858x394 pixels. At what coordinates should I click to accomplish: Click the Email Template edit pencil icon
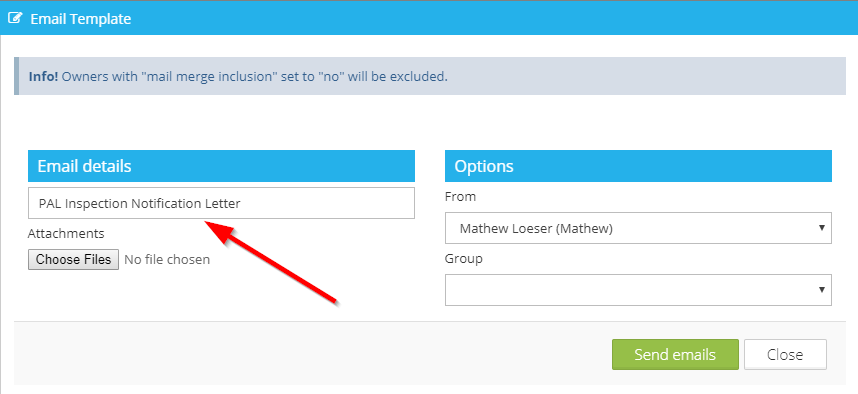tap(15, 19)
